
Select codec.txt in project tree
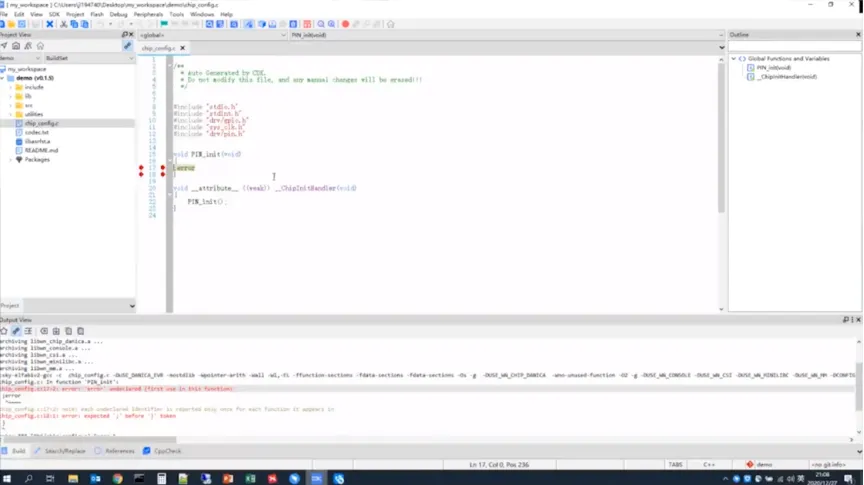click(36, 132)
